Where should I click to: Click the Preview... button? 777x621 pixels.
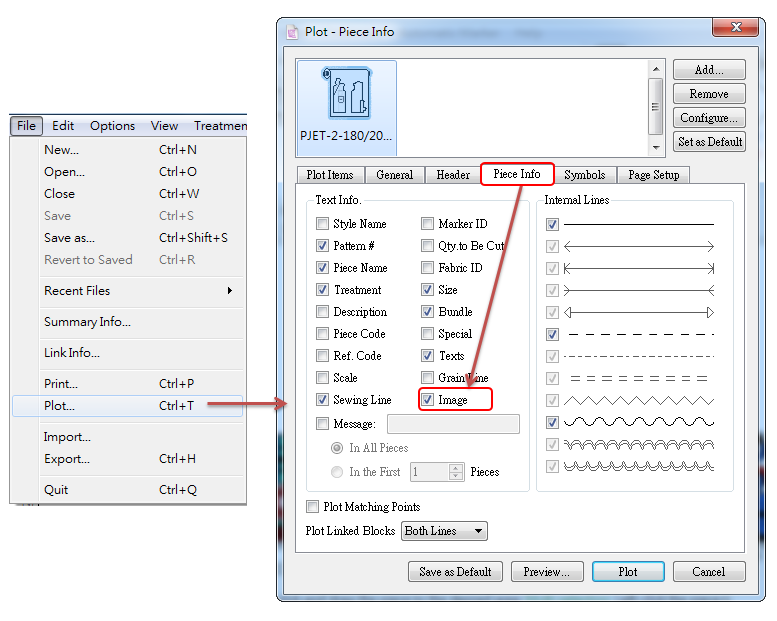click(x=547, y=572)
